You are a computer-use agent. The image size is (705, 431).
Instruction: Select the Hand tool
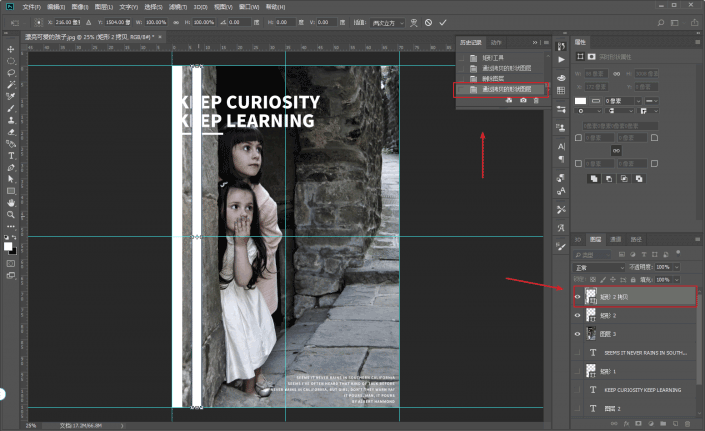[11, 203]
